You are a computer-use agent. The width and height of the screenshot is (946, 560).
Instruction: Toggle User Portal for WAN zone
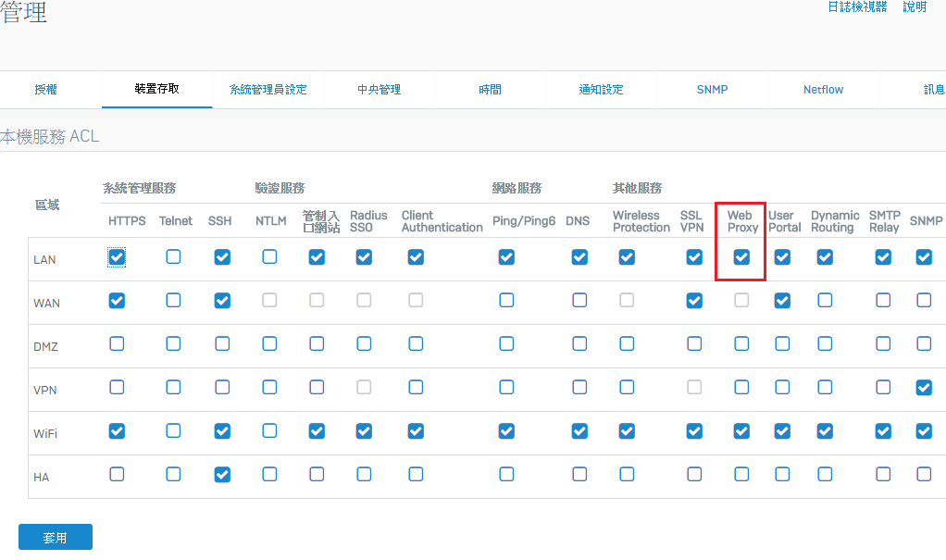[782, 301]
